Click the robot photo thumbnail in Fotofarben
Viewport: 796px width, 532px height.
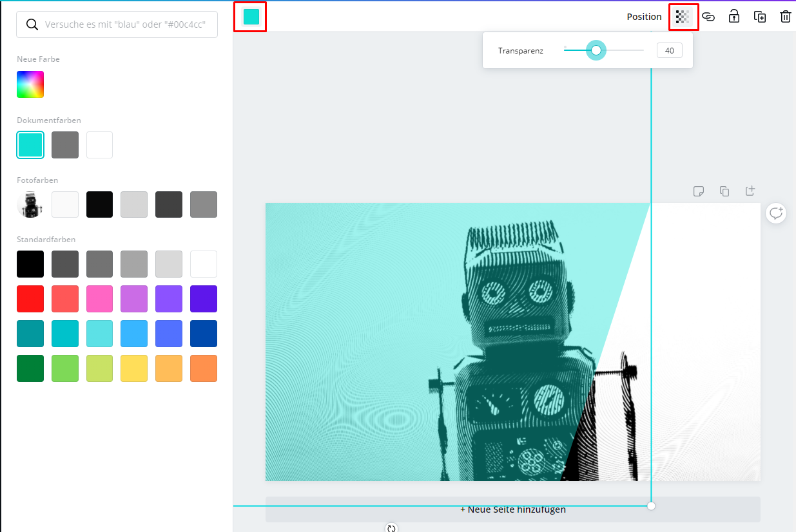pos(30,204)
